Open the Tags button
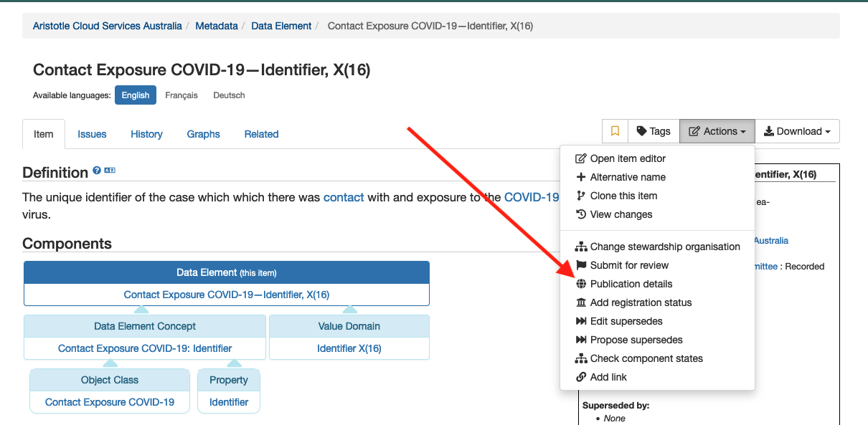 pyautogui.click(x=653, y=131)
